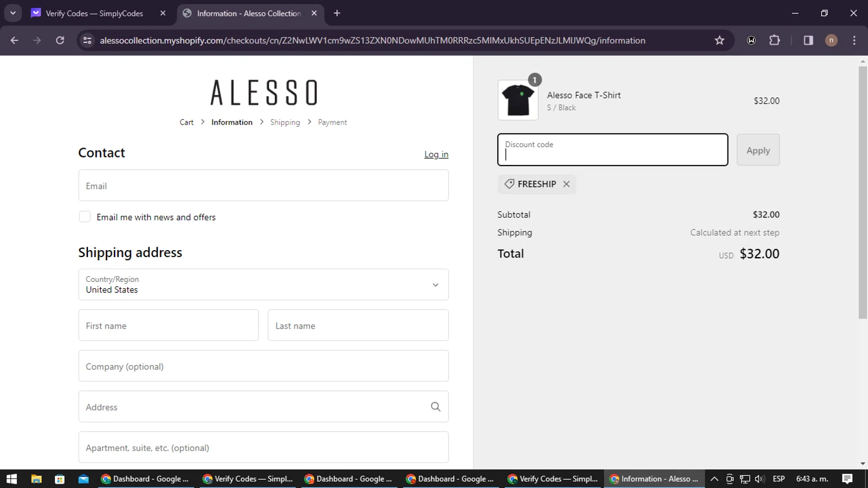Open the Extensions puzzle icon
The width and height of the screenshot is (868, 488).
click(x=774, y=41)
